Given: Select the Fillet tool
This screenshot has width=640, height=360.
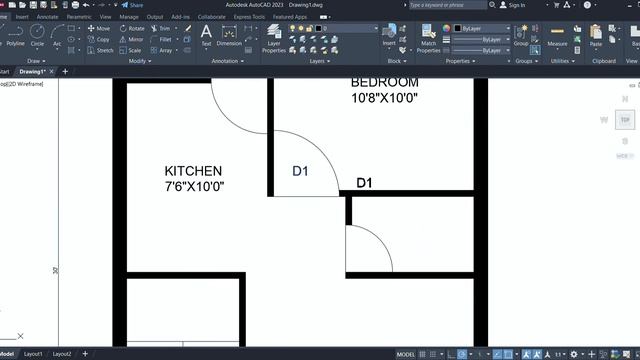Looking at the screenshot, I should [x=160, y=40].
